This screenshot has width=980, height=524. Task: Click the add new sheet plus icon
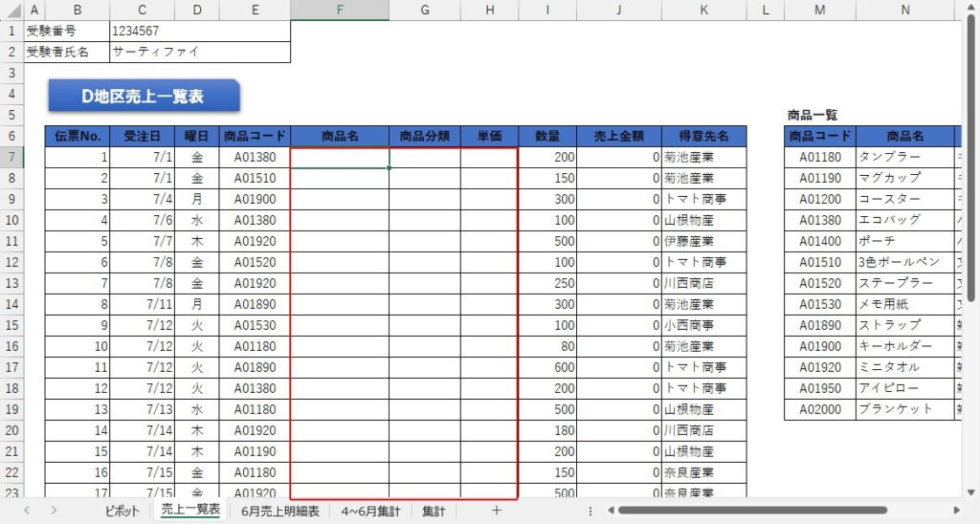coord(496,511)
